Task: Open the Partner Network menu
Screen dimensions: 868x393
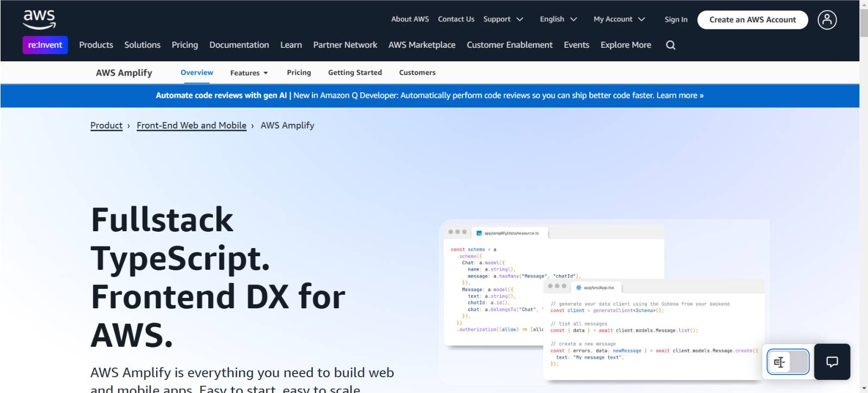Action: tap(345, 45)
